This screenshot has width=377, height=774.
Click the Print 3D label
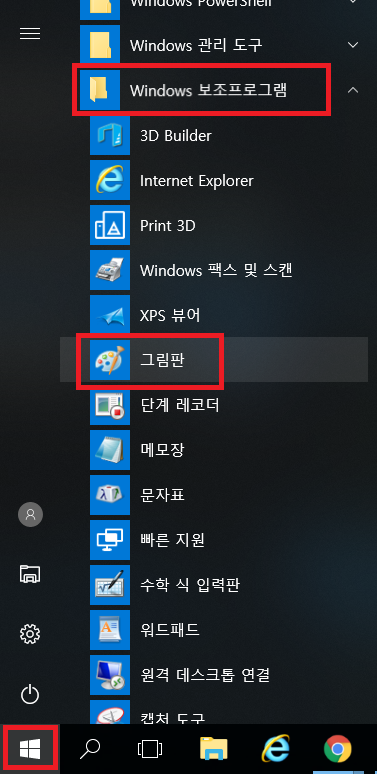pos(168,226)
